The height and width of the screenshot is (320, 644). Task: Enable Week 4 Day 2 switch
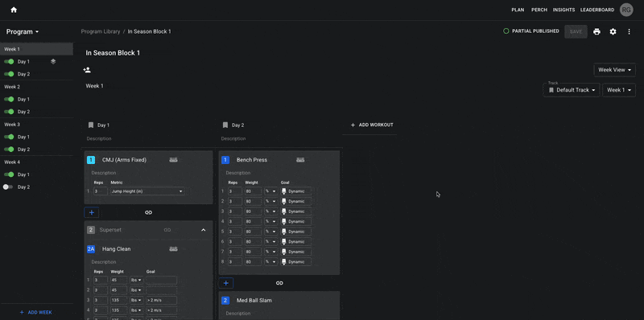8,187
